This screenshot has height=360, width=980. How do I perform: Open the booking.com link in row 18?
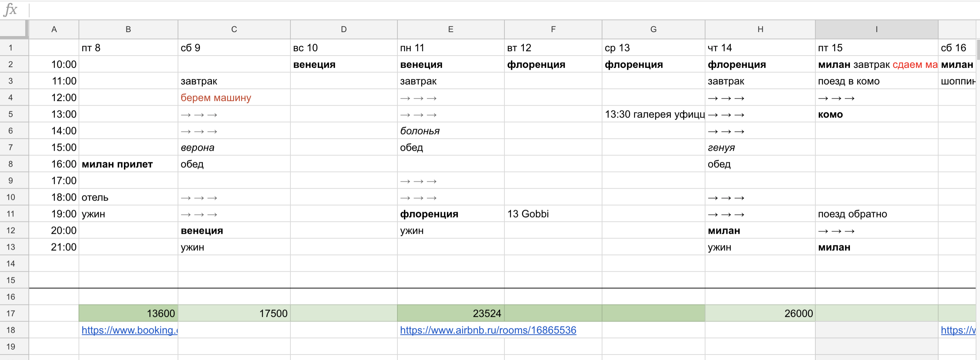pyautogui.click(x=129, y=330)
